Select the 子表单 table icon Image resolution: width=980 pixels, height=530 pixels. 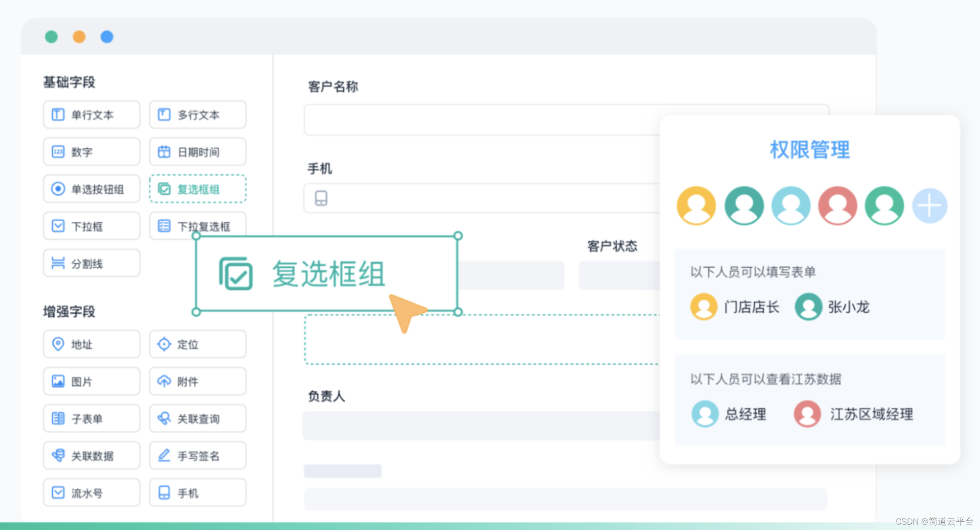tap(58, 418)
